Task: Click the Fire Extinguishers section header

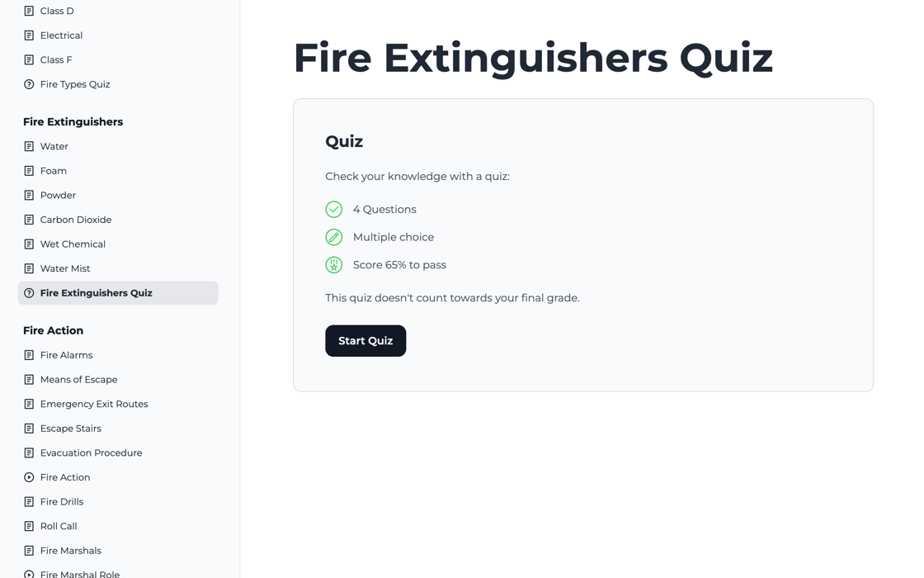Action: [73, 121]
